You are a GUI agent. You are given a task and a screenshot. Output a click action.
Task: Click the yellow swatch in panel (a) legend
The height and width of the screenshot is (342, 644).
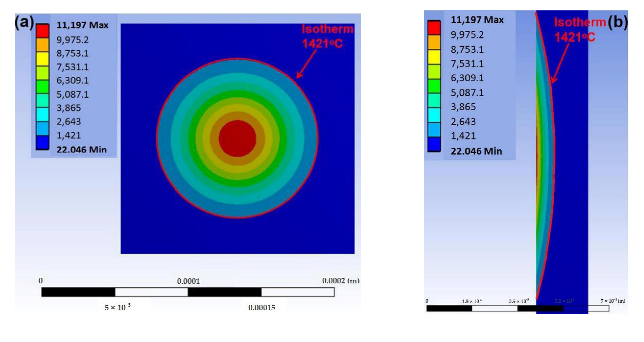tap(42, 59)
